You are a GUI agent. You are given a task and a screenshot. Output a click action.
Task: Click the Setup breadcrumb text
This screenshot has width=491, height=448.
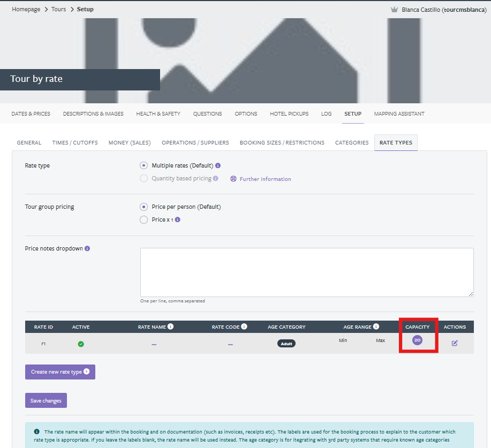(85, 9)
